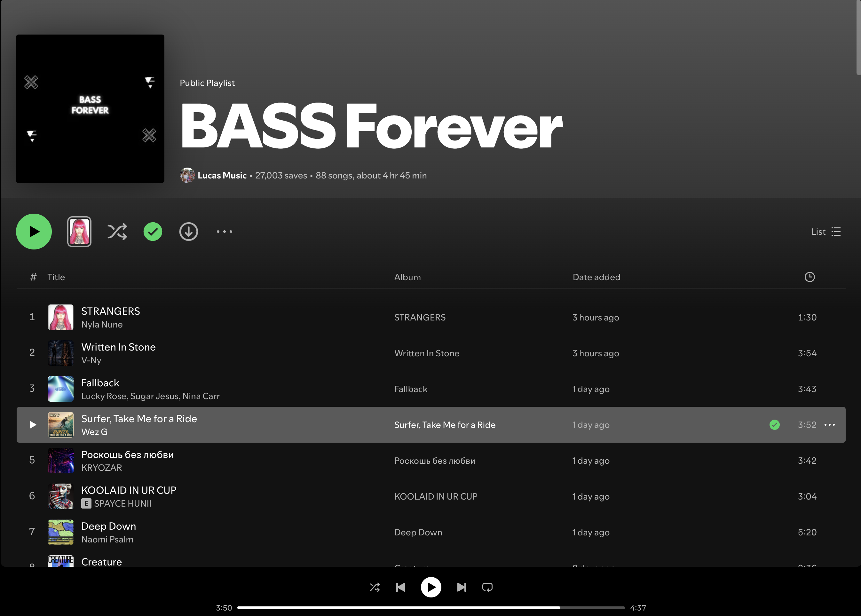Viewport: 861px width, 616px height.
Task: Open artist Naomi Psalm
Action: coord(107,539)
